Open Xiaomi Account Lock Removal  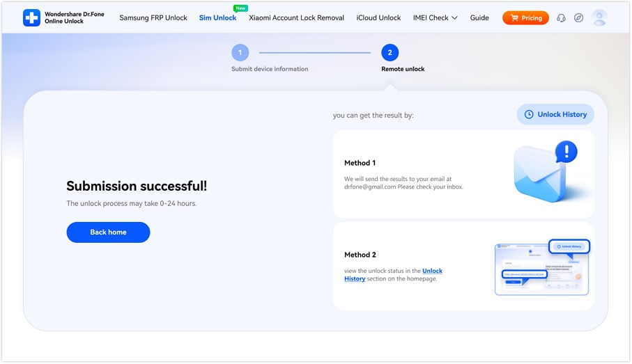tap(296, 17)
